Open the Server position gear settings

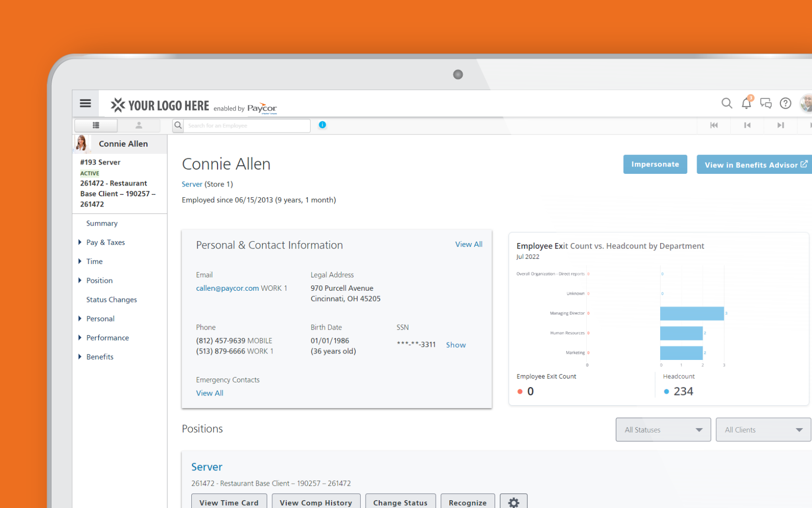point(514,502)
